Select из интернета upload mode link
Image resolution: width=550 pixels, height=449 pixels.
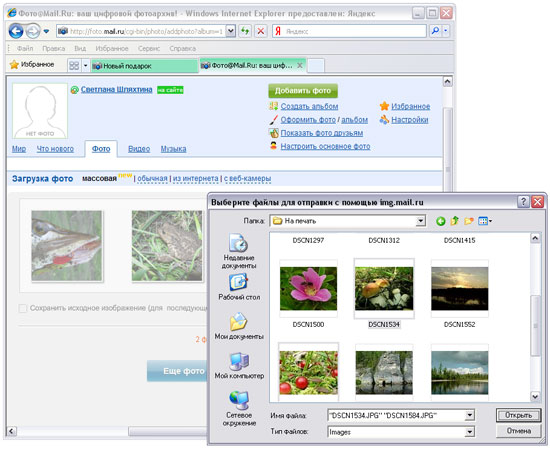click(x=195, y=179)
